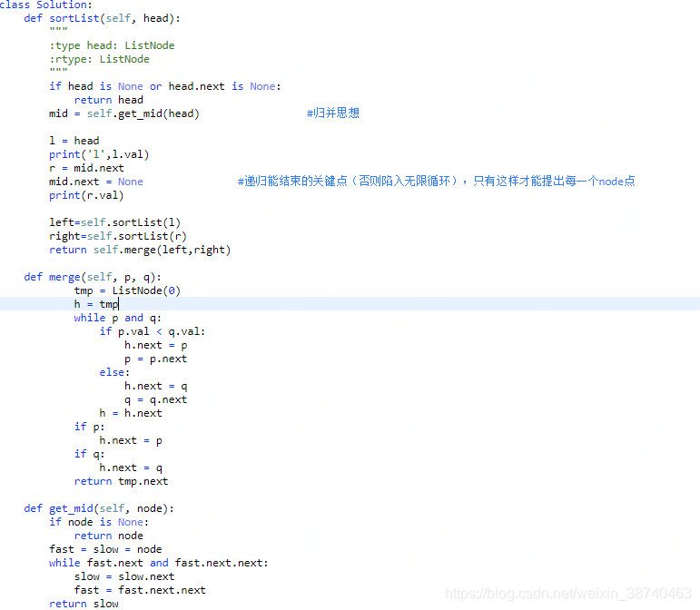
Task: Click 'mid = self.get_mid(head)' code
Action: point(124,113)
